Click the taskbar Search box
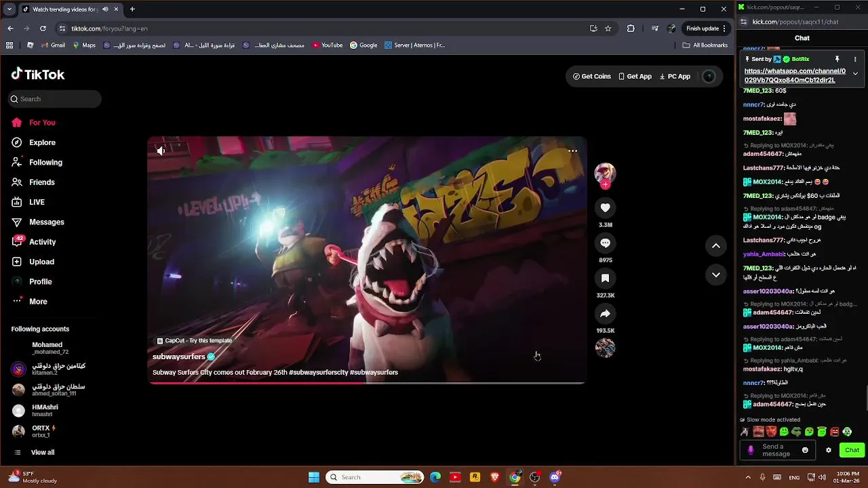Viewport: 868px width, 488px height. [374, 477]
